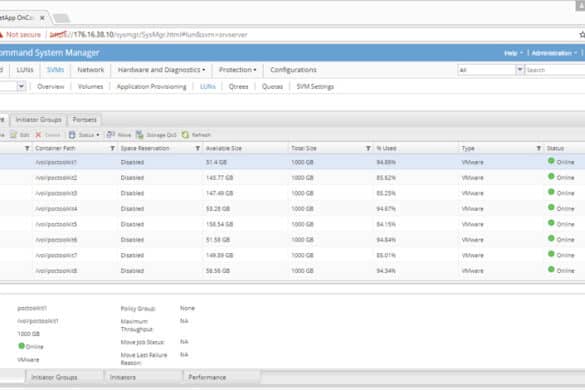Open the Status dropdown arrow in the toolbar
Screen dimensions: 585x390
[98, 135]
